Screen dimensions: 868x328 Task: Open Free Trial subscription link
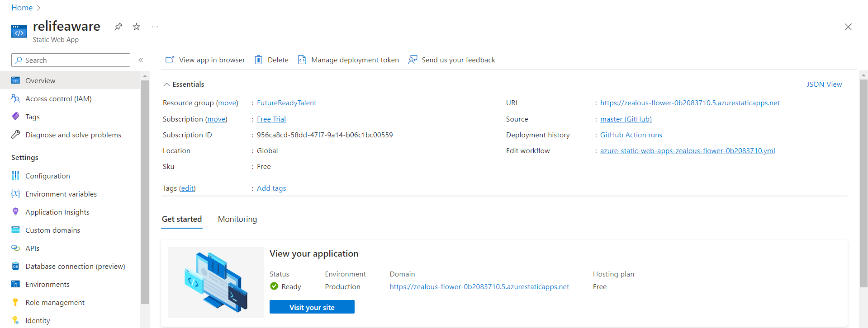coord(271,119)
